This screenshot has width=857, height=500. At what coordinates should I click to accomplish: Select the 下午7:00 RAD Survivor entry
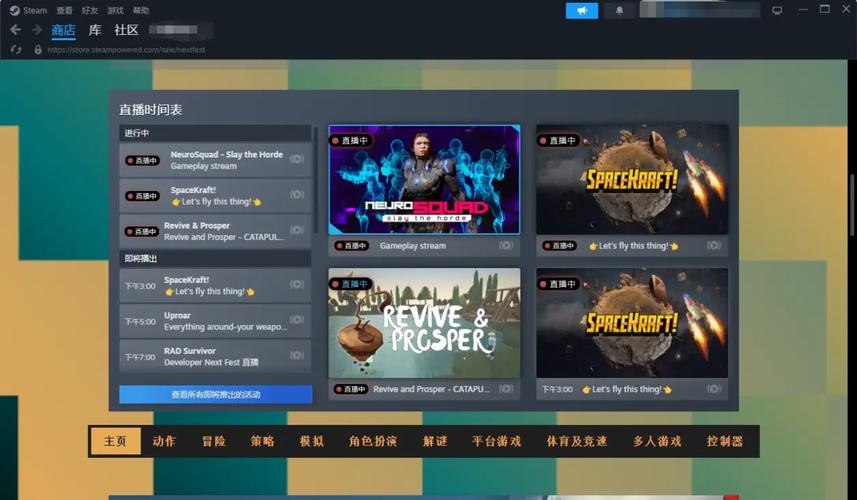[x=215, y=356]
